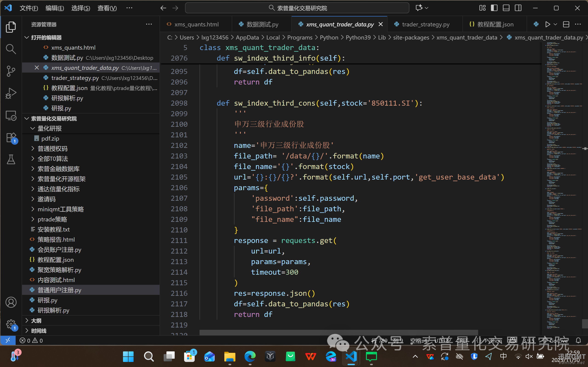Open the Extensions view icon
Screen dimensions: 588x367
pyautogui.click(x=11, y=138)
